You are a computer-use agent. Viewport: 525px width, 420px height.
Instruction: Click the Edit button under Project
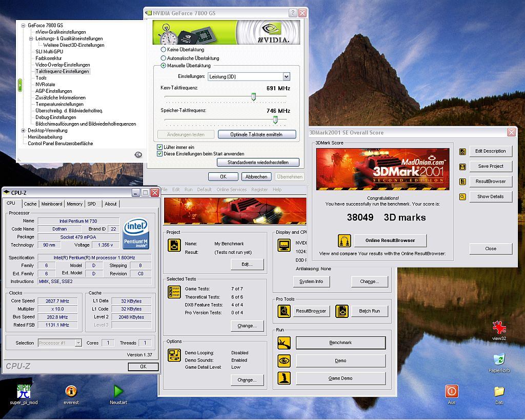247,265
